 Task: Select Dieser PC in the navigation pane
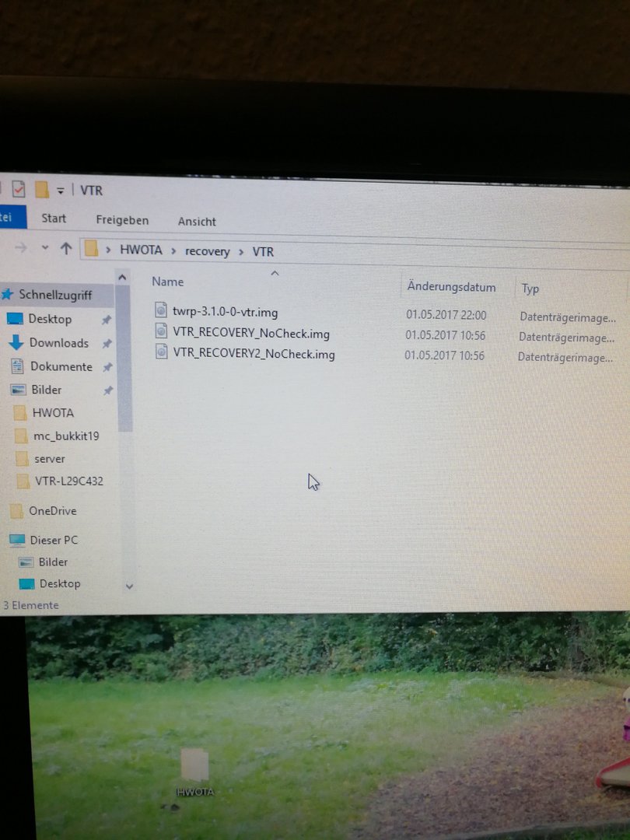[x=54, y=540]
